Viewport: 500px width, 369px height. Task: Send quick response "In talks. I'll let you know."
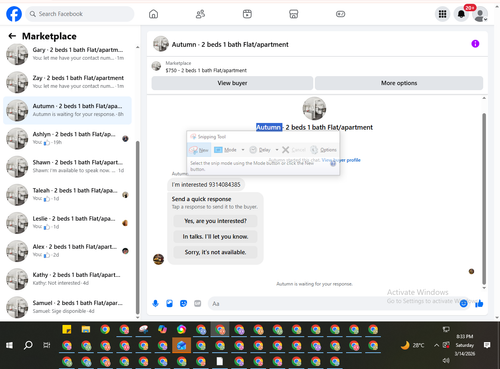pos(215,237)
